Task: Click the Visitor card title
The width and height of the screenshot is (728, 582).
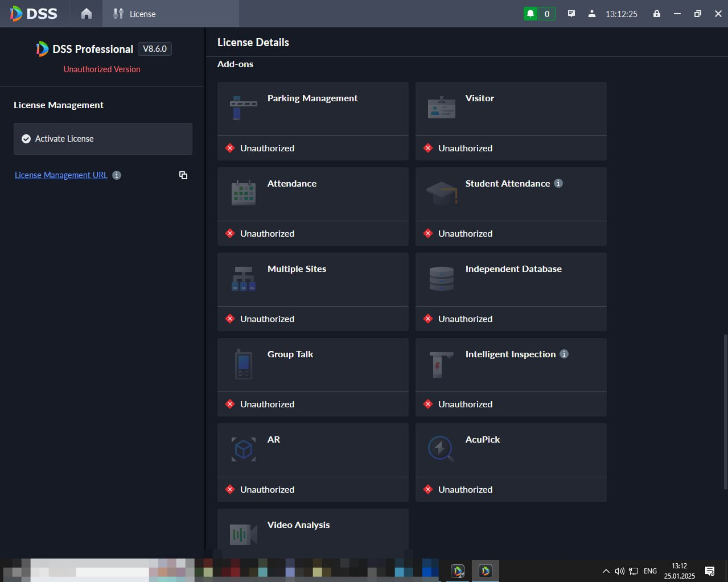Action: (x=480, y=98)
